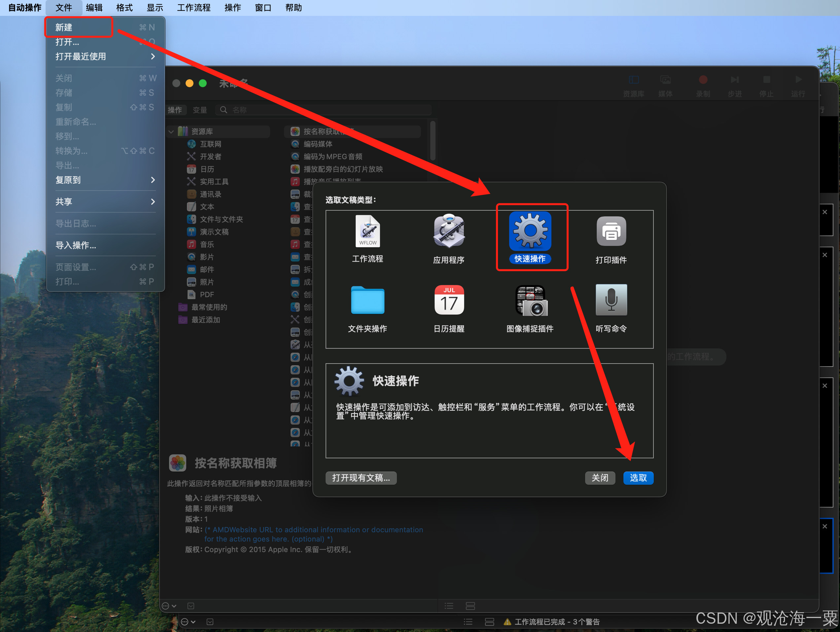
Task: Click the 打开现有文稿… button
Action: tap(361, 478)
